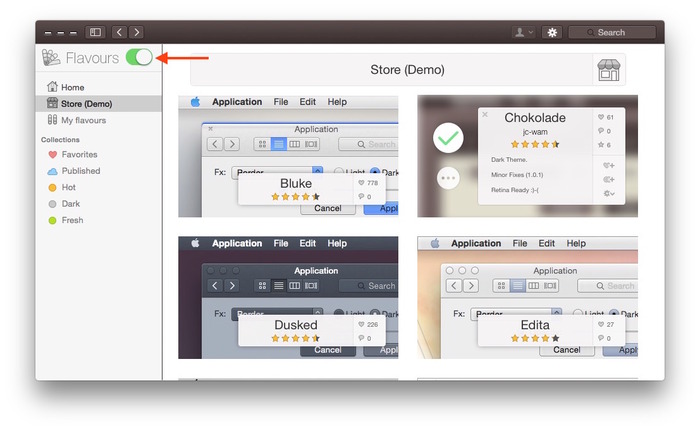Go forward with the right chevron button
Image resolution: width=700 pixels, height=431 pixels.
point(137,32)
